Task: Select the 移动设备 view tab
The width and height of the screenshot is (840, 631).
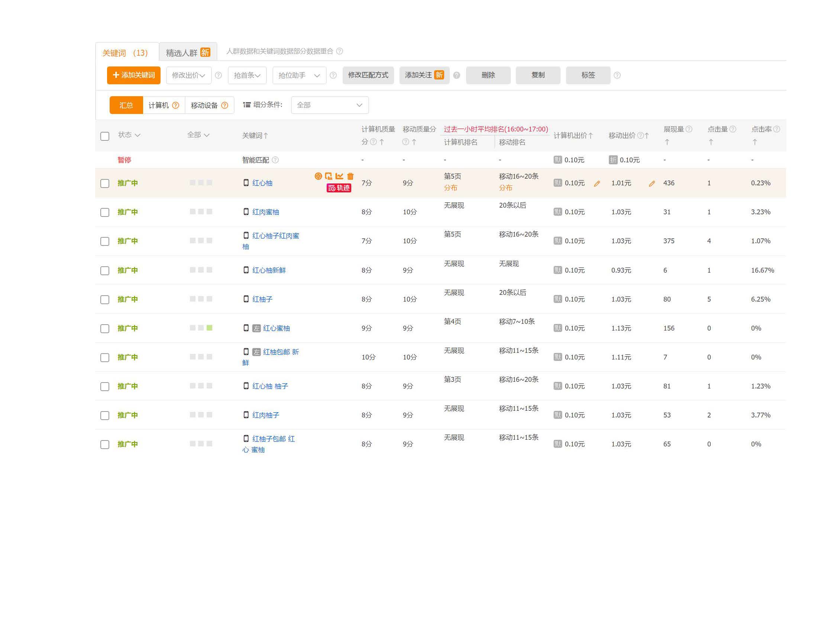Action: coord(209,105)
